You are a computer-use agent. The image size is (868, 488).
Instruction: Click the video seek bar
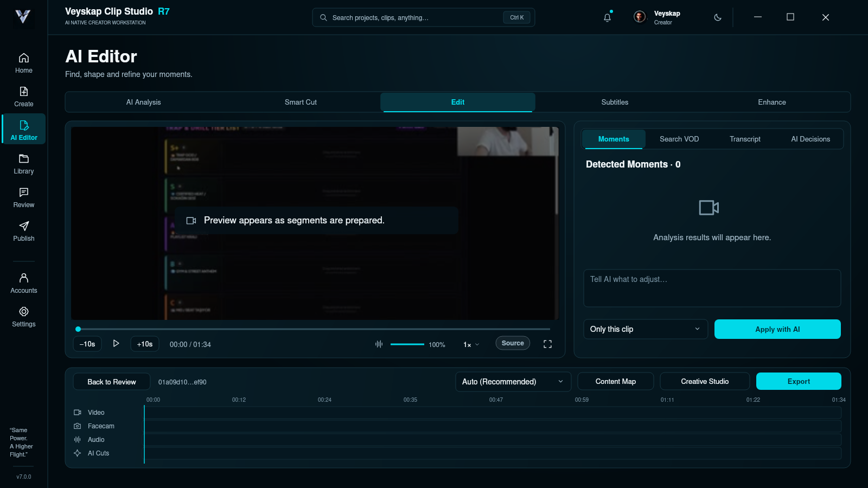(x=314, y=329)
